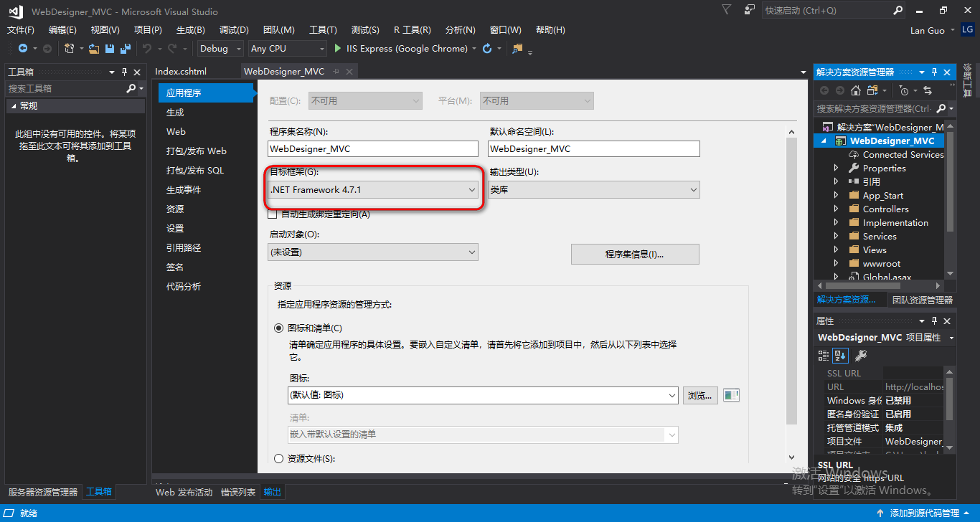Select the Connected Services tree item
980x522 pixels.
tap(903, 154)
